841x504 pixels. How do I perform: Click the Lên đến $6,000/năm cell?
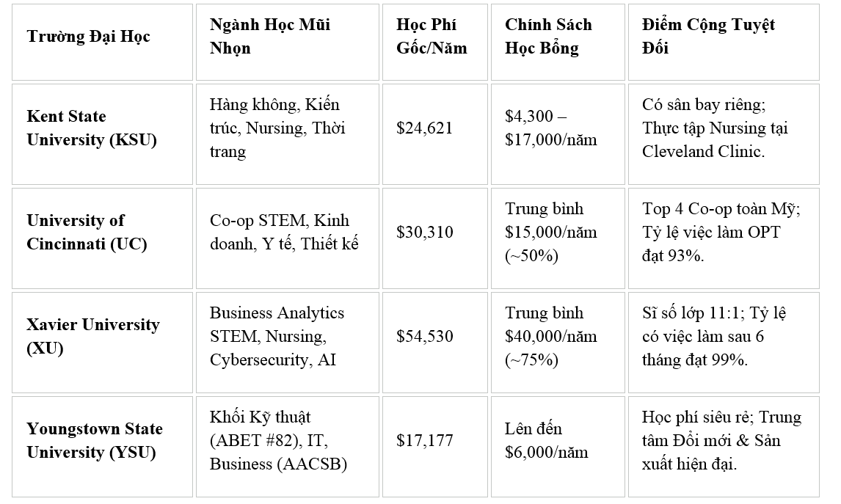coord(558,447)
